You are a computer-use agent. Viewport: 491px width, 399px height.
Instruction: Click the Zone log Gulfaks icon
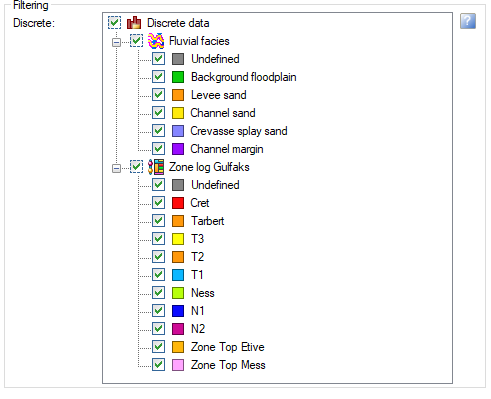pos(156,167)
